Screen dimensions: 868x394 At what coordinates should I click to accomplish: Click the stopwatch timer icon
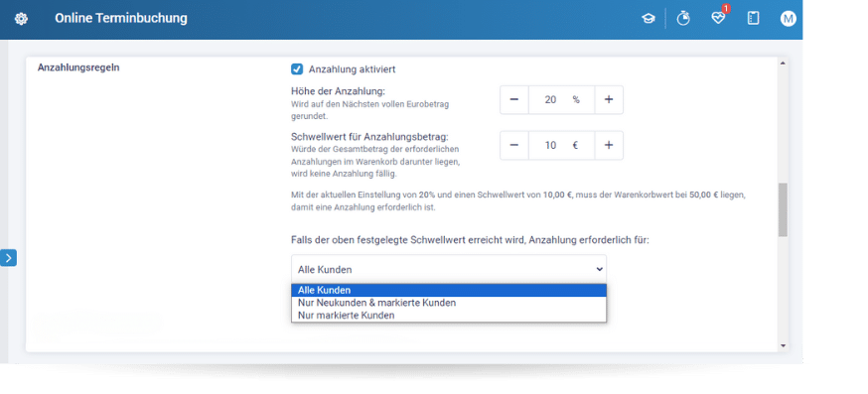(x=683, y=18)
